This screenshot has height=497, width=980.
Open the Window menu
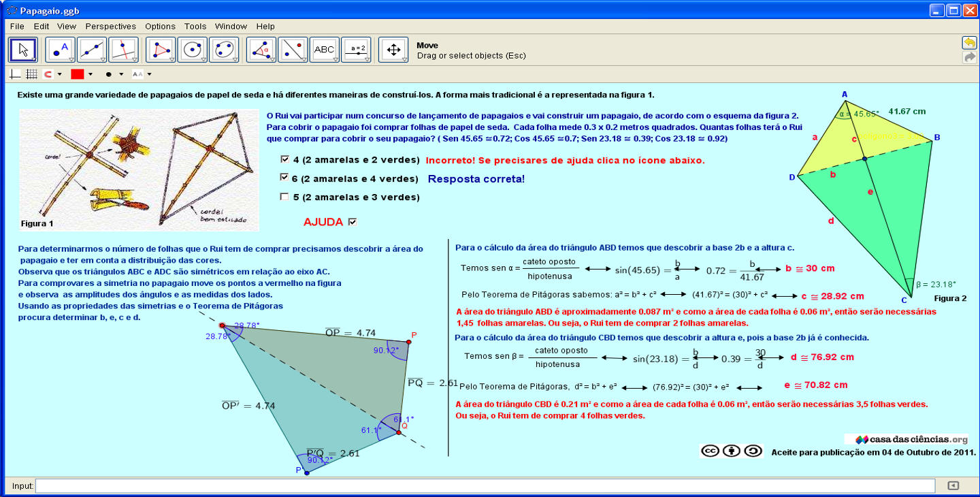click(x=231, y=27)
